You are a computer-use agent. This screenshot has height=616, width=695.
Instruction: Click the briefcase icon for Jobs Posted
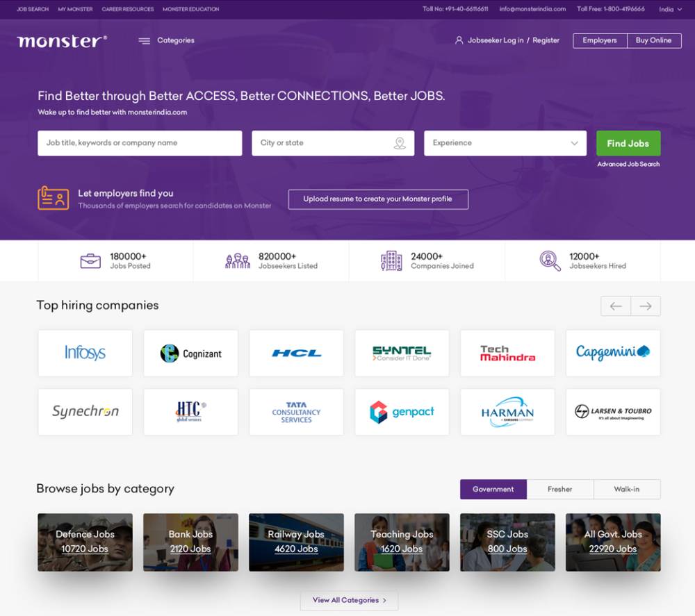pos(90,261)
